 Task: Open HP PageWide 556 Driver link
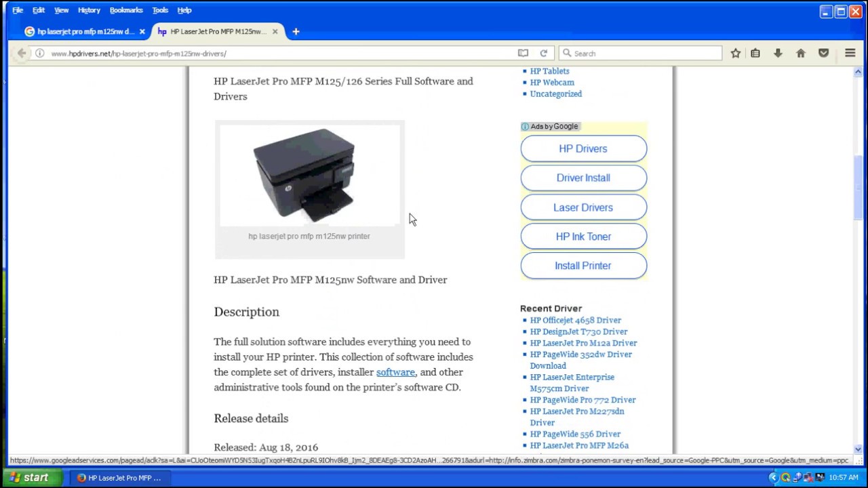[575, 434]
